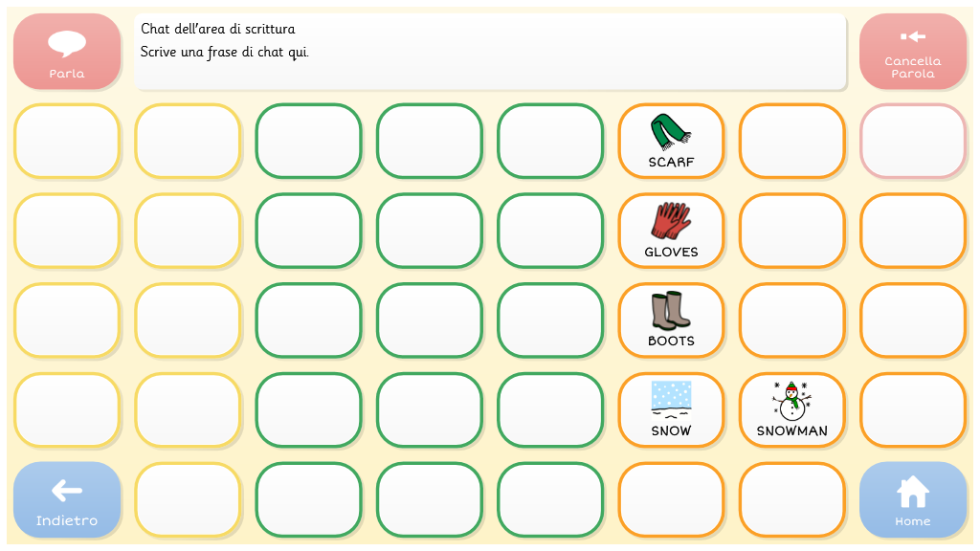Click the pink-bordered empty cell under Cancella Parola
The width and height of the screenshot is (980, 551).
[x=912, y=142]
